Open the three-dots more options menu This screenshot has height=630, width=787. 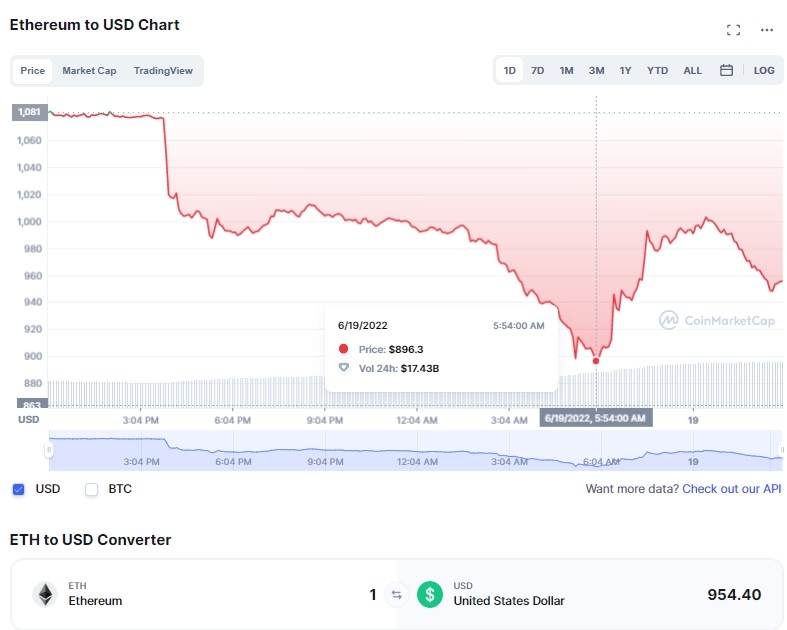(767, 30)
